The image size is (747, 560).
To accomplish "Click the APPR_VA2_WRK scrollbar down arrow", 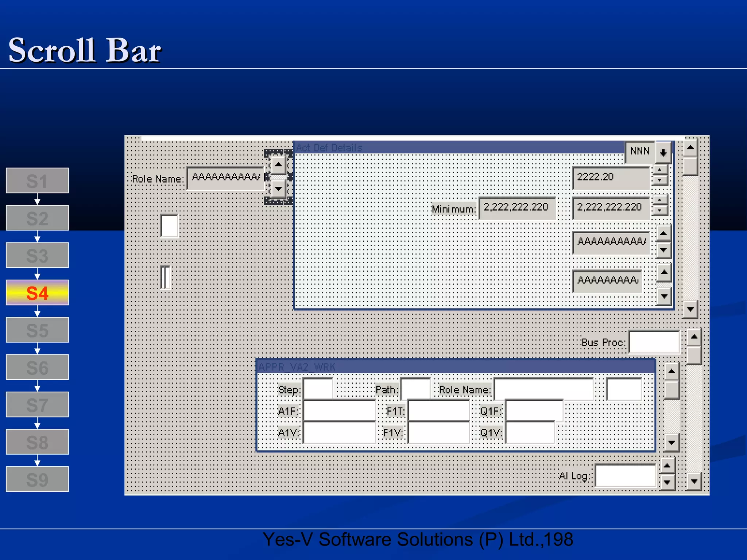I will (x=671, y=443).
